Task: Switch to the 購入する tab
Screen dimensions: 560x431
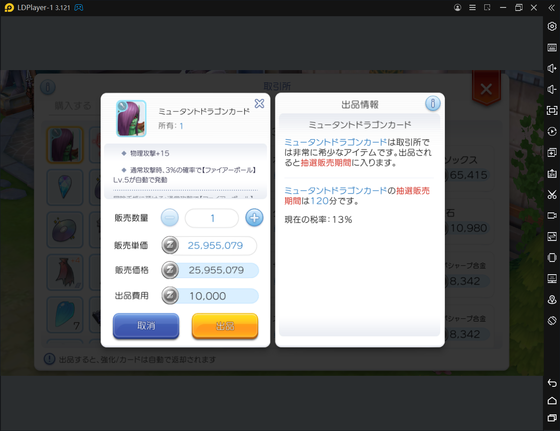Action: click(x=73, y=105)
